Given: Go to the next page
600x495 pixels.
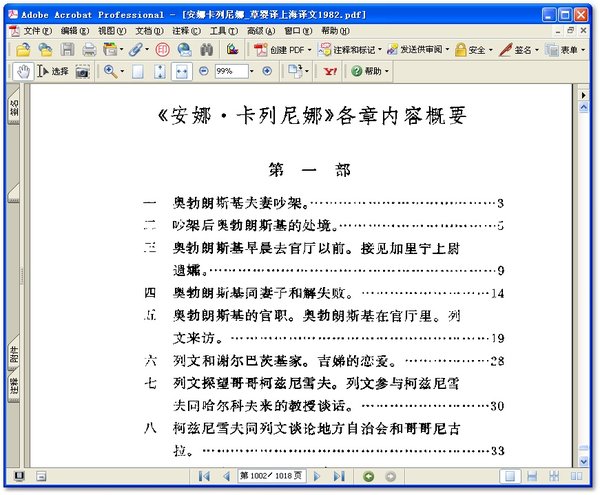Looking at the screenshot, I should (316, 476).
